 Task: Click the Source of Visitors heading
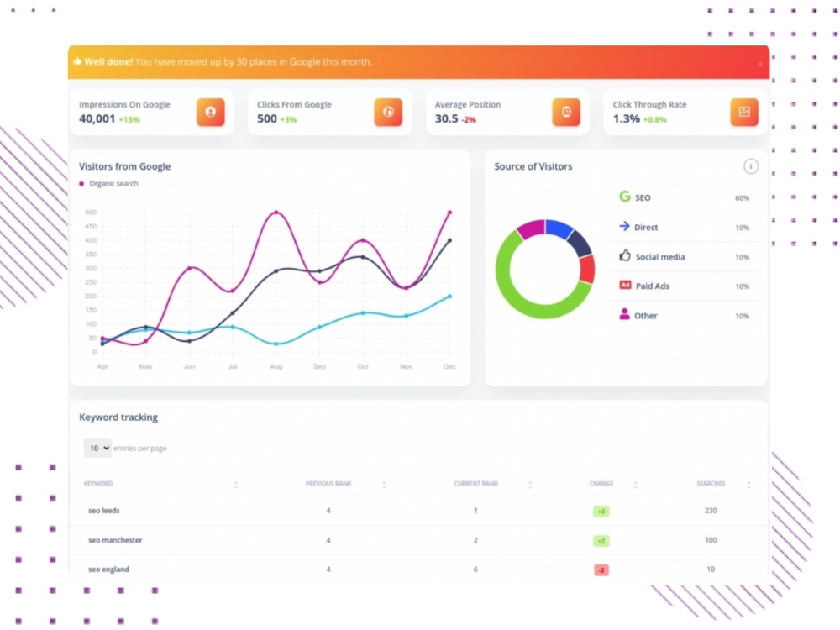click(533, 166)
